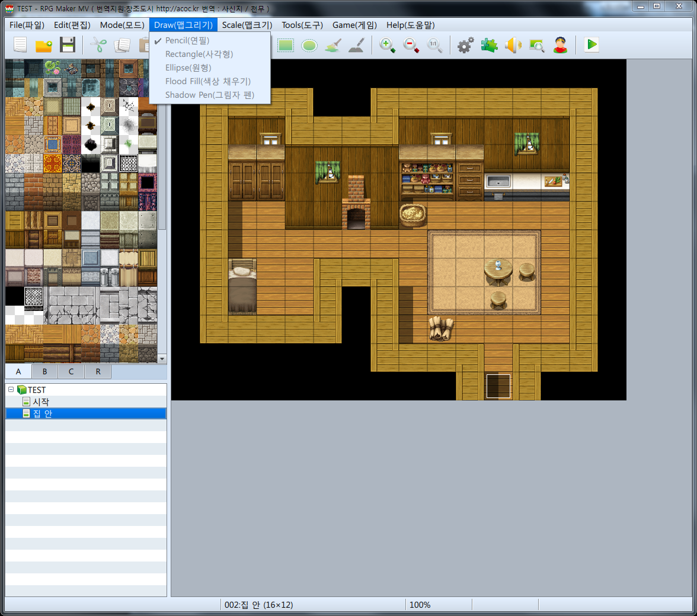
Task: Click the bed on the map
Action: click(242, 287)
